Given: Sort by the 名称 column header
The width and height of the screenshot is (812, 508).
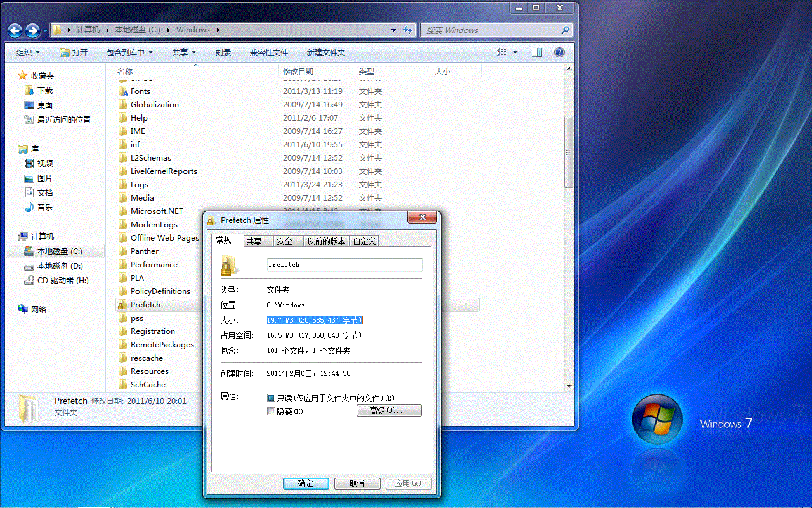Looking at the screenshot, I should point(197,71).
